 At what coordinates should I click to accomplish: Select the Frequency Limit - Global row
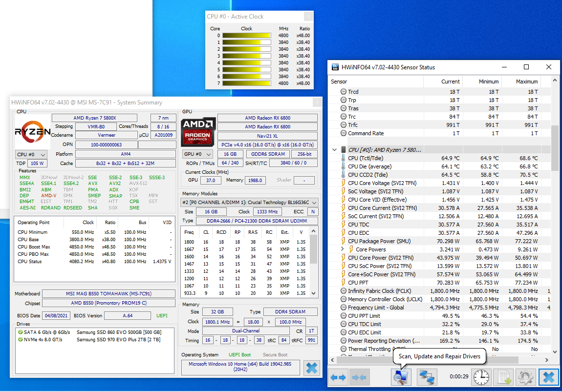(439, 308)
